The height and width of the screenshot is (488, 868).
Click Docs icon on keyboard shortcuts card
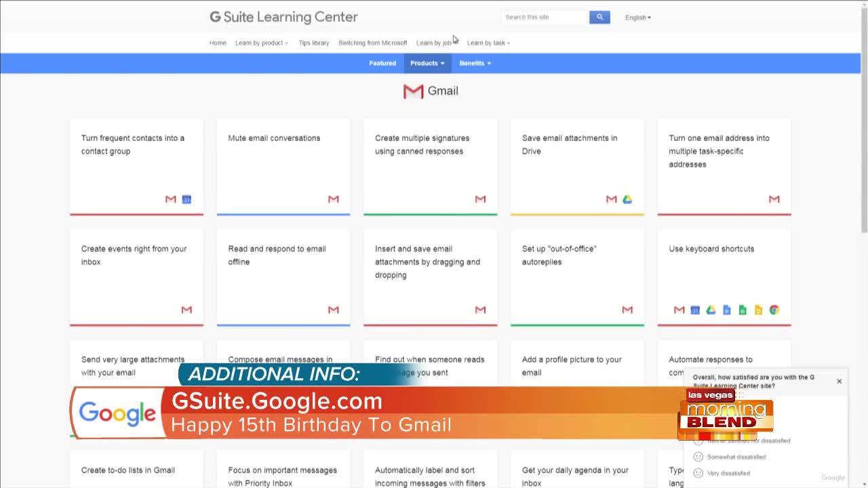tap(727, 310)
